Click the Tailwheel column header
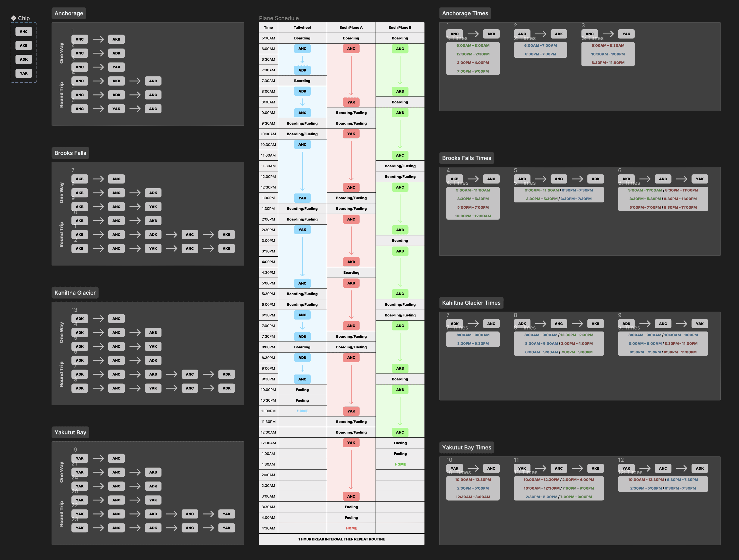Screen dimensions: 739x560 [x=302, y=28]
